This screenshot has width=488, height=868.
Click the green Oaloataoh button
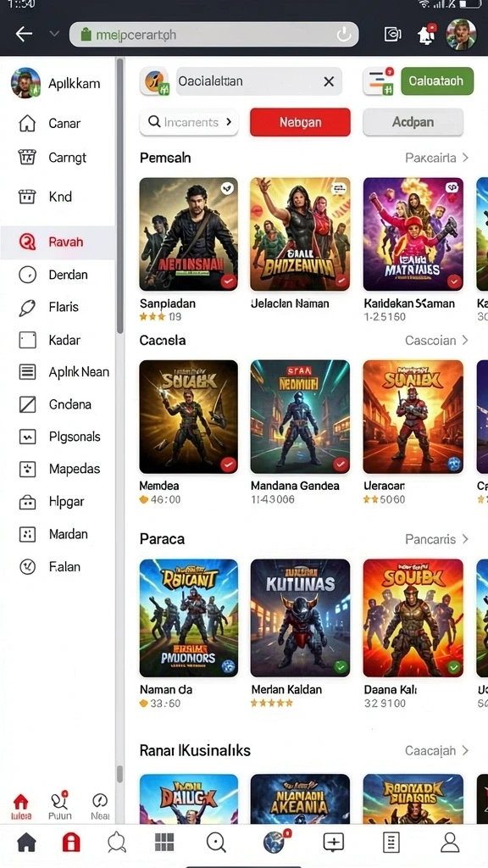[x=437, y=81]
